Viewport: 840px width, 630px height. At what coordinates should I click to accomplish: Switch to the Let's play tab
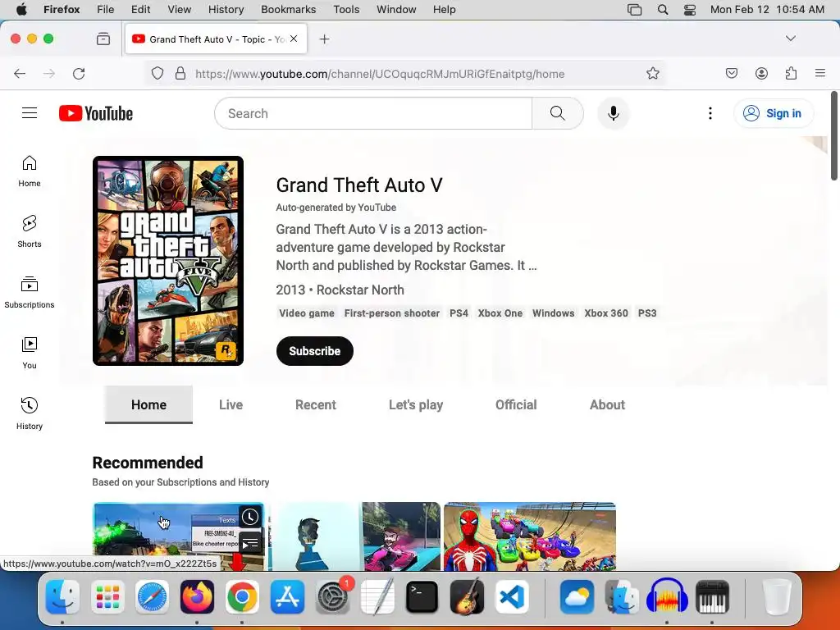pos(416,405)
